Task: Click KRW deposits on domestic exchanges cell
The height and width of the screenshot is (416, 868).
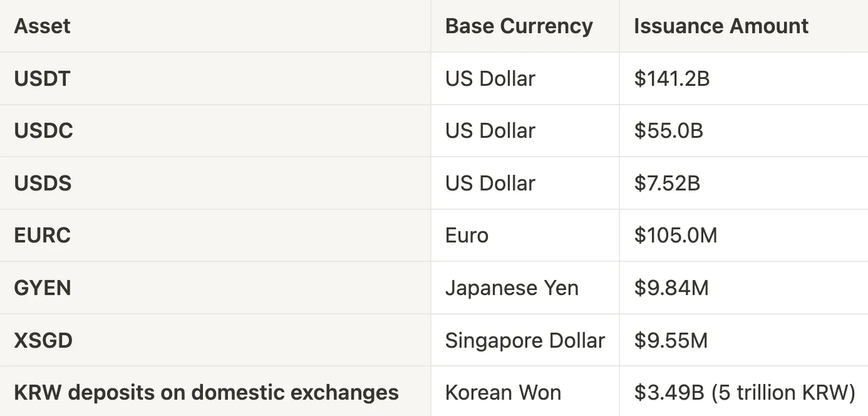Action: click(215, 392)
